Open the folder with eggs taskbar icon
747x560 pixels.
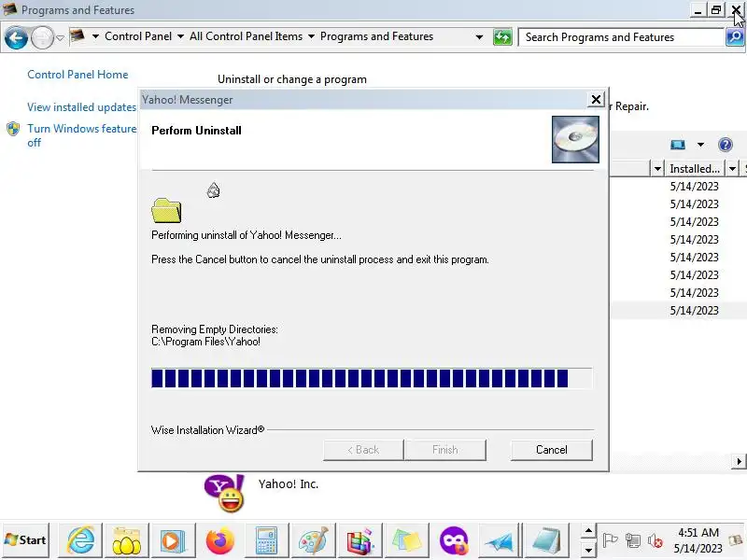point(127,541)
